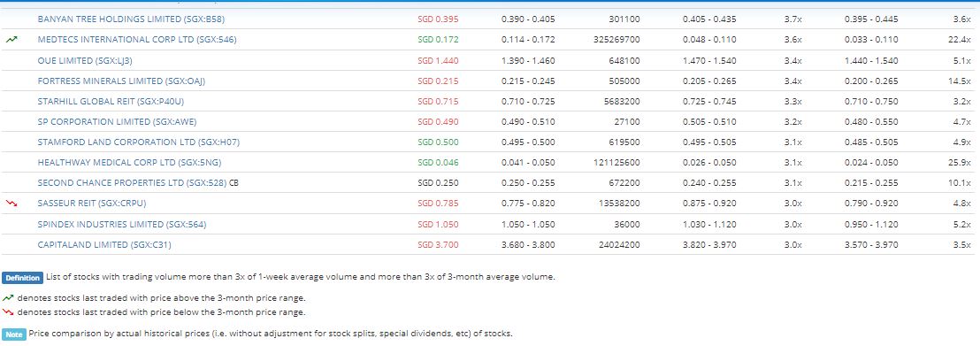Open Second Chance Properties Ltd link
The image size is (980, 346).
coord(132,183)
